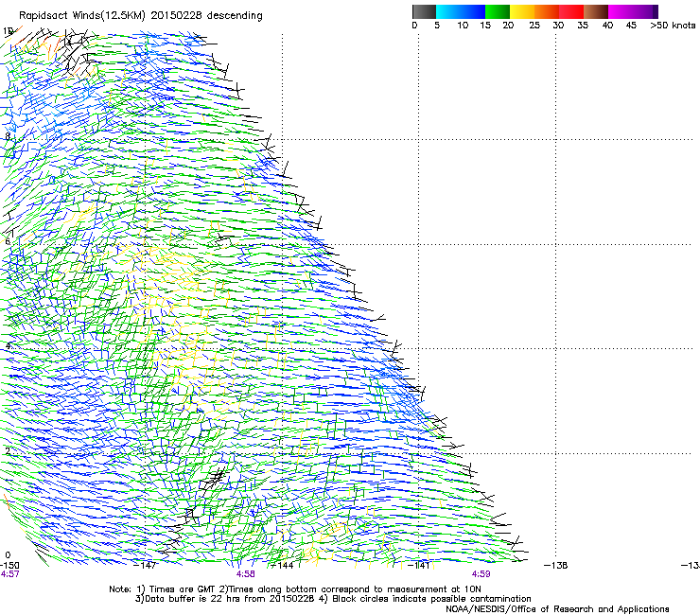Click the note line starting '3)Data buffer is 22 hrs'
700x615 pixels.
(333, 599)
